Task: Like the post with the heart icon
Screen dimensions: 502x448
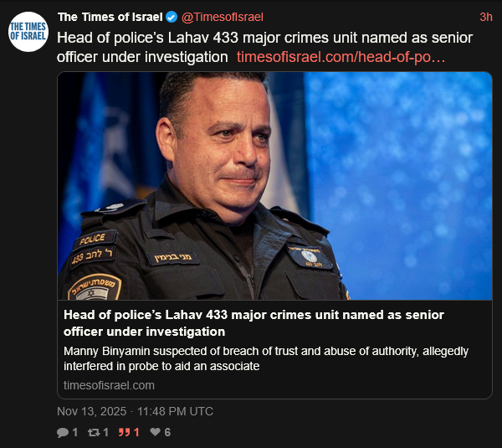Action: coord(155,432)
